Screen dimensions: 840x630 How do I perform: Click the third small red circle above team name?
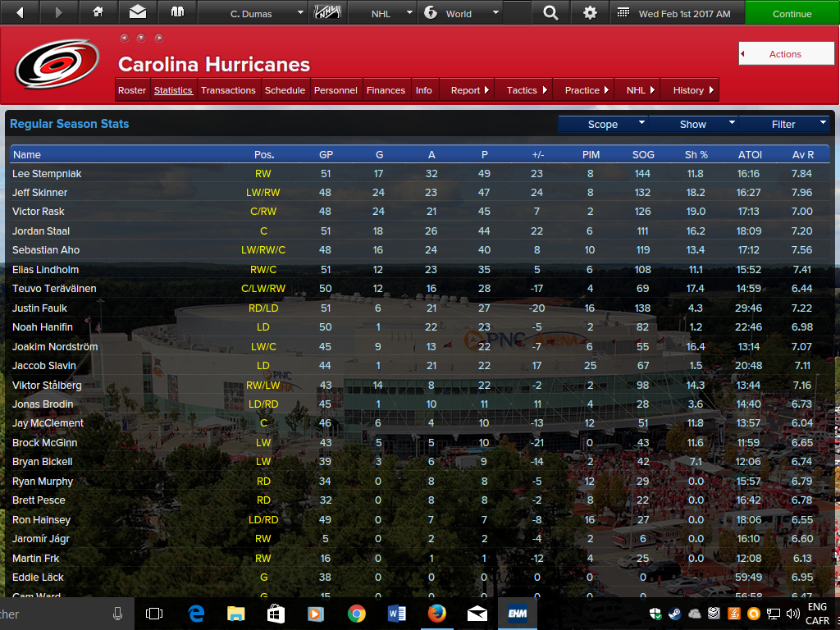point(158,38)
